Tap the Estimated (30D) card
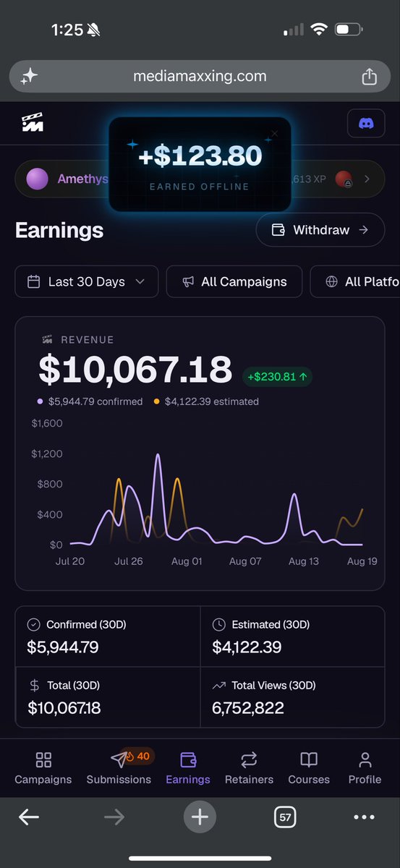 [x=293, y=637]
